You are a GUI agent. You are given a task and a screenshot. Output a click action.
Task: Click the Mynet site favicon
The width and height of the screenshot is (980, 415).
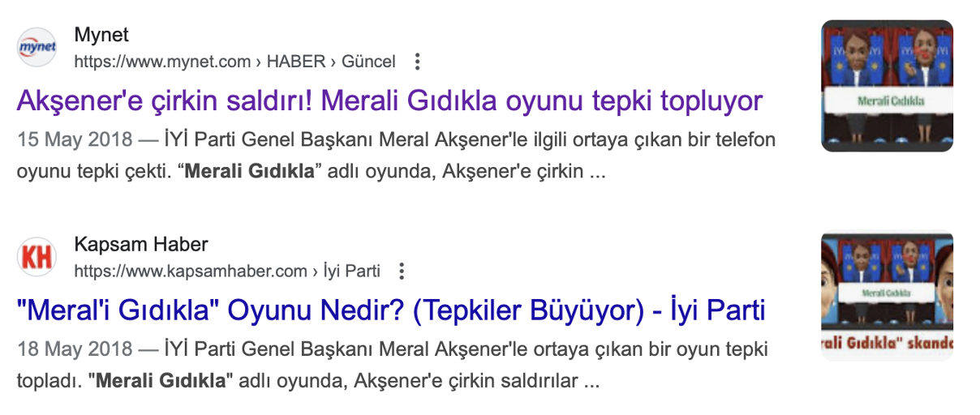[x=37, y=48]
